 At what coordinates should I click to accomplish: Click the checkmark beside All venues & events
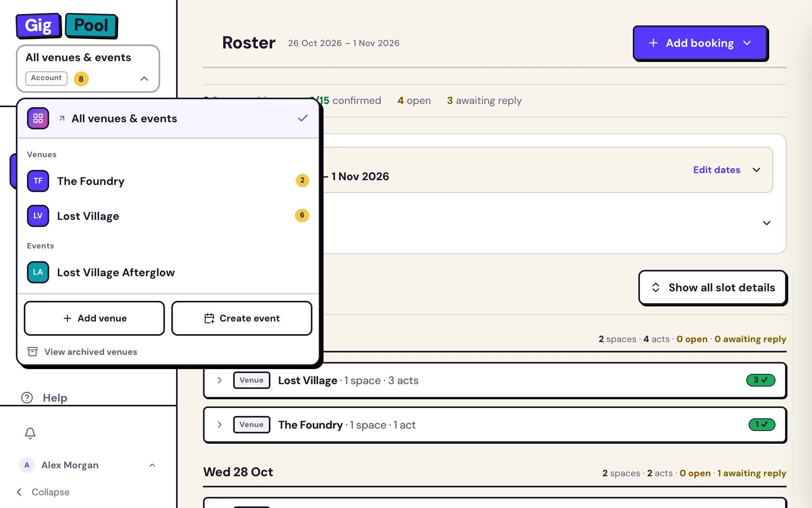[x=303, y=118]
